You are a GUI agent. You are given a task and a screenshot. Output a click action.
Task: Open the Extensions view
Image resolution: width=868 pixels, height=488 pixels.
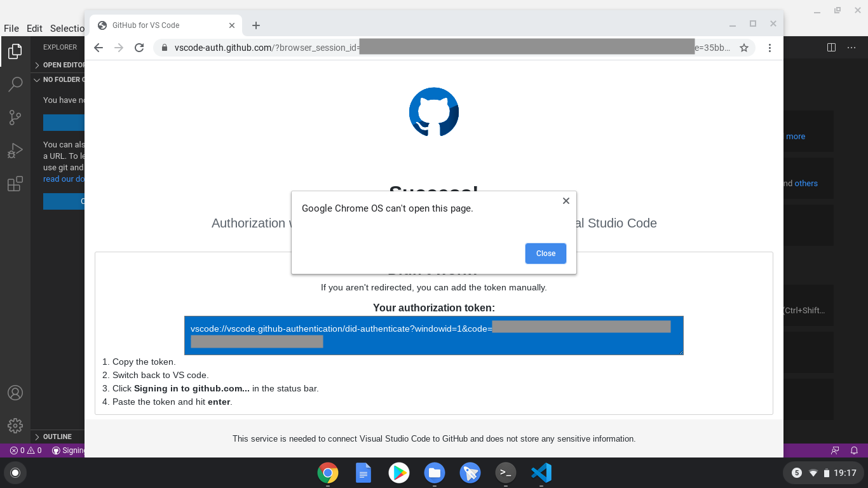[15, 184]
